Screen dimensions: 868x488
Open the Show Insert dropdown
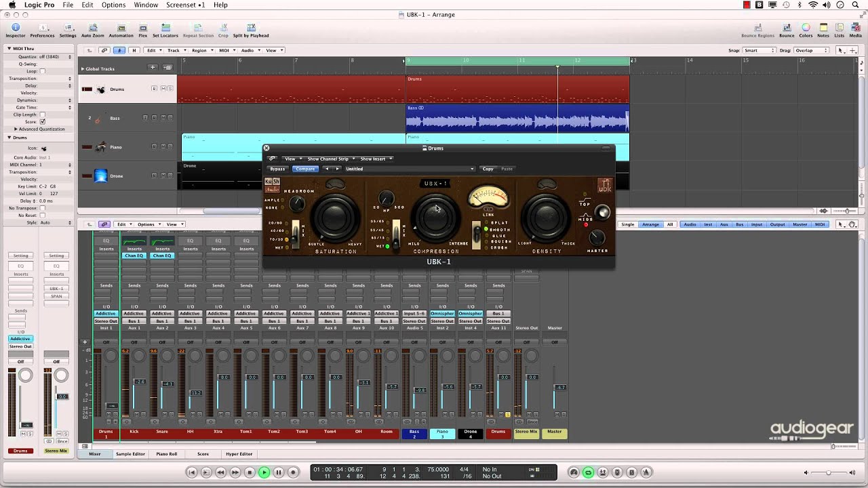tap(375, 159)
